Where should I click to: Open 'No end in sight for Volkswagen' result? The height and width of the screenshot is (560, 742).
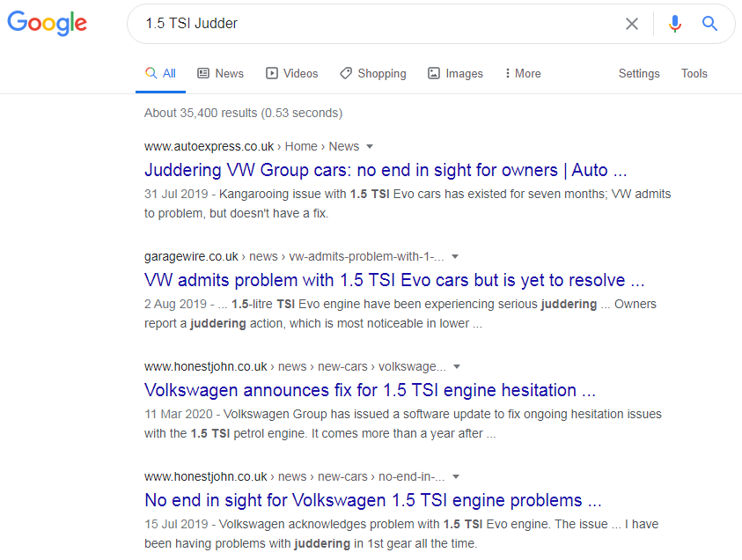point(373,500)
